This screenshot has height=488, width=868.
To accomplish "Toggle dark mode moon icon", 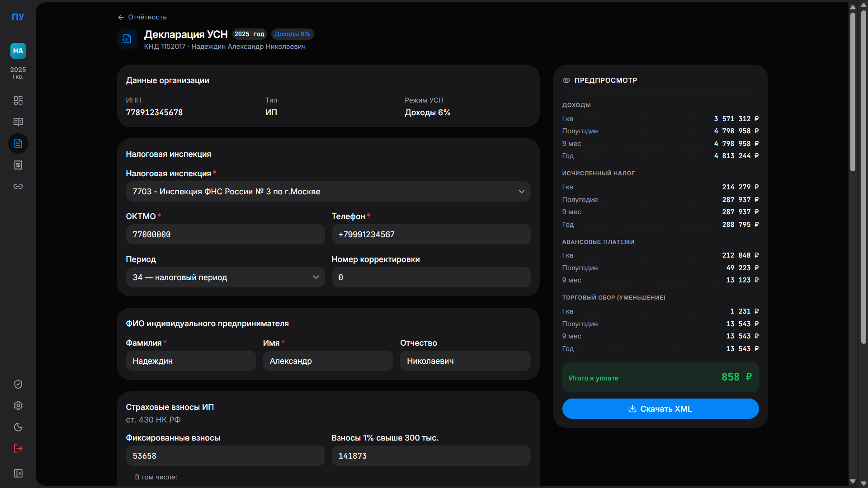I will [18, 427].
